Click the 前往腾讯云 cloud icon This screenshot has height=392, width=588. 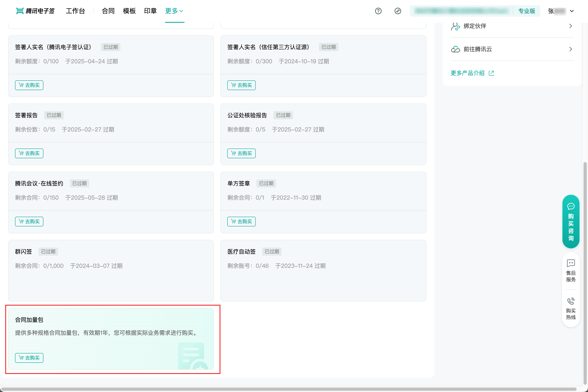coord(455,49)
